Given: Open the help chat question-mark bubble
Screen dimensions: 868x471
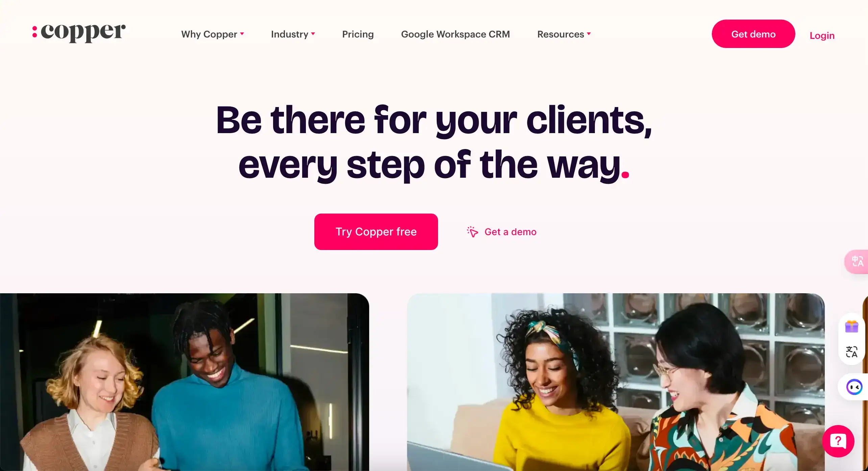Looking at the screenshot, I should pyautogui.click(x=838, y=441).
